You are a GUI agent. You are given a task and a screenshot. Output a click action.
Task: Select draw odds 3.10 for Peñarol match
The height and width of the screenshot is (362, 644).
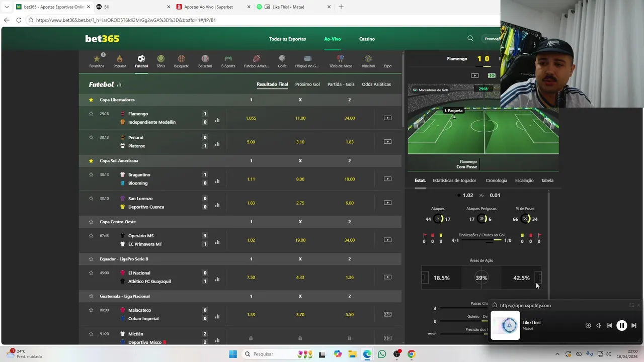point(300,142)
